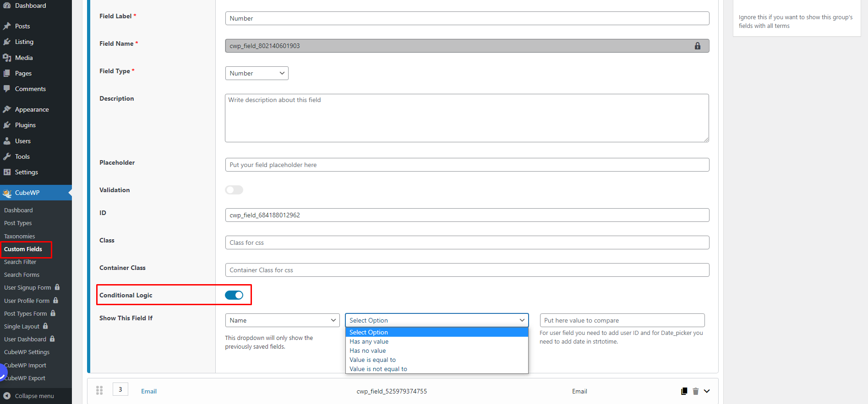Click the Placeholder input field
The height and width of the screenshot is (404, 868).
click(x=467, y=165)
